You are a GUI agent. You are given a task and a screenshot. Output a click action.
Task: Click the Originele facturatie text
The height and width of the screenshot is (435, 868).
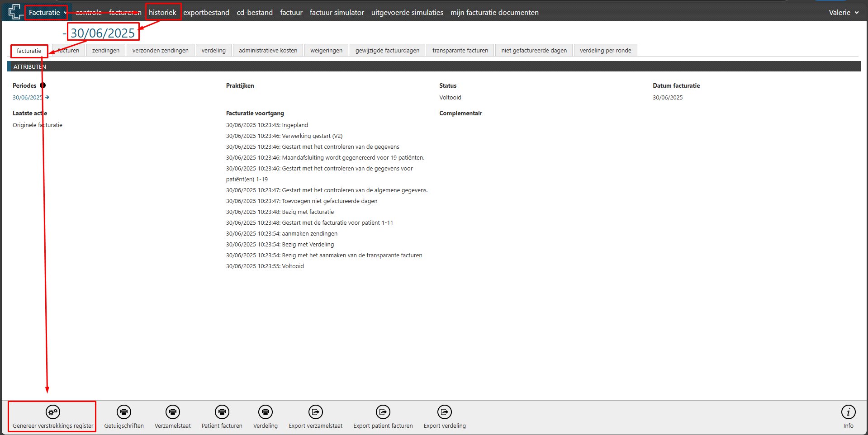[38, 125]
